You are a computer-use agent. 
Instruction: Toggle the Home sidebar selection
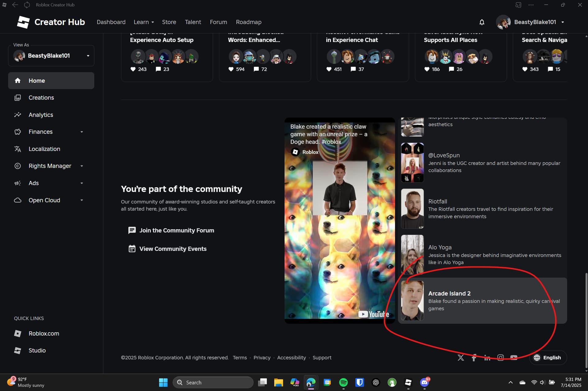point(36,81)
